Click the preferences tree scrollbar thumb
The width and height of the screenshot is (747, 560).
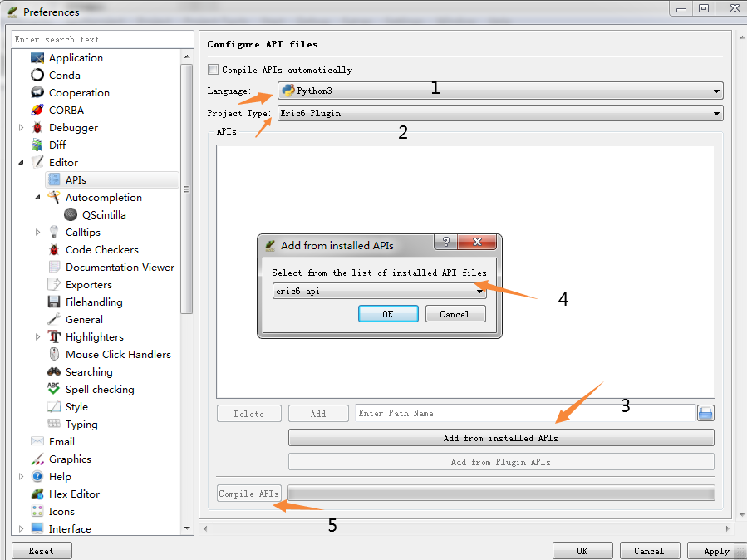click(187, 189)
